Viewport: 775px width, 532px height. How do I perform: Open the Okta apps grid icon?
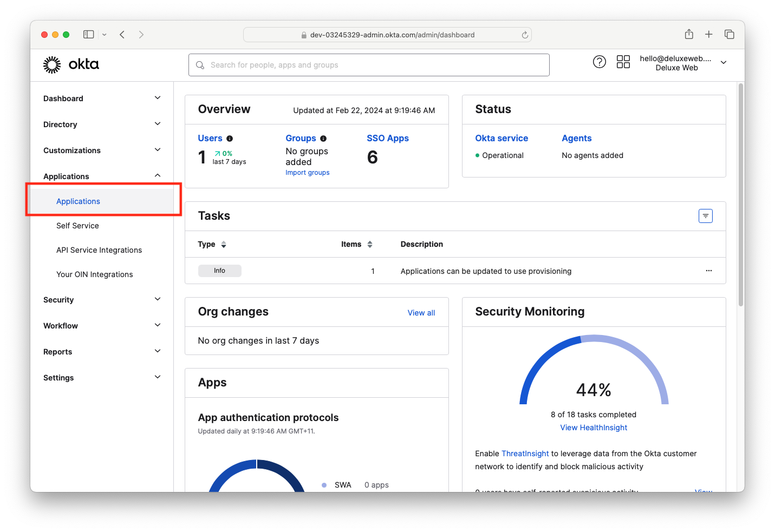(623, 62)
